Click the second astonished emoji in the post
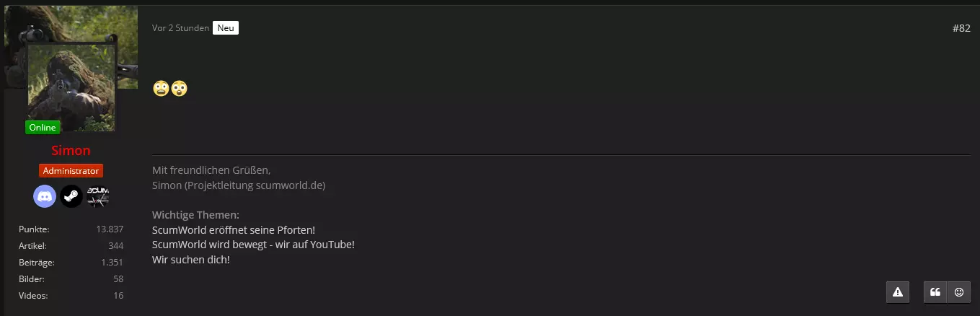Image resolution: width=980 pixels, height=316 pixels. (x=179, y=89)
